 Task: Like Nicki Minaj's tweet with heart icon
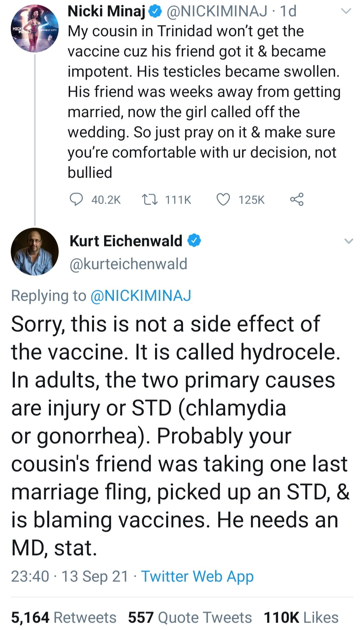pos(223,199)
